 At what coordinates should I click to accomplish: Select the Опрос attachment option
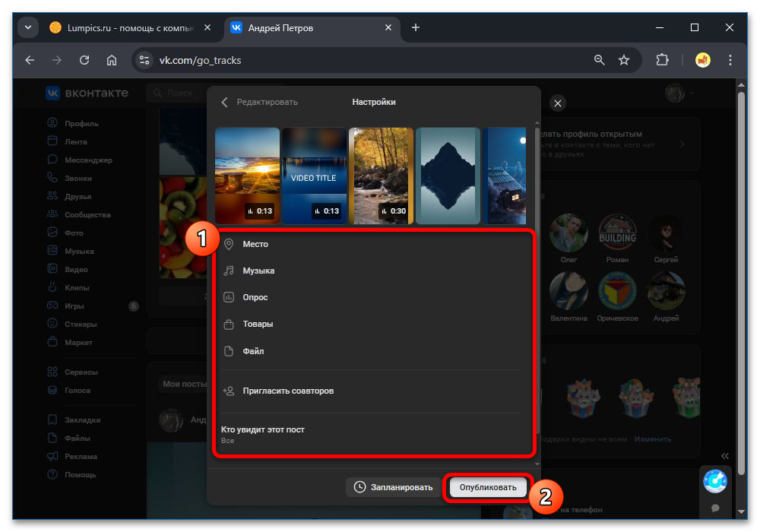255,297
